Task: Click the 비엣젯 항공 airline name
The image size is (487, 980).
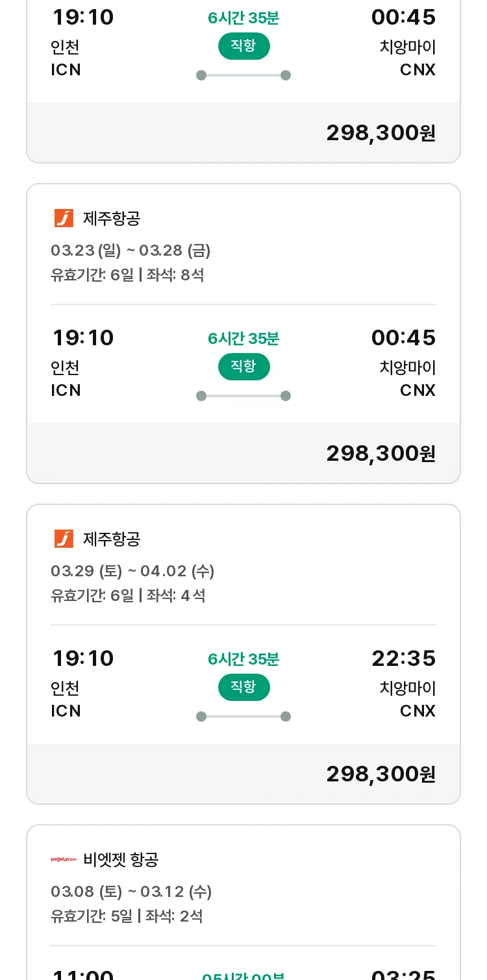Action: point(121,859)
